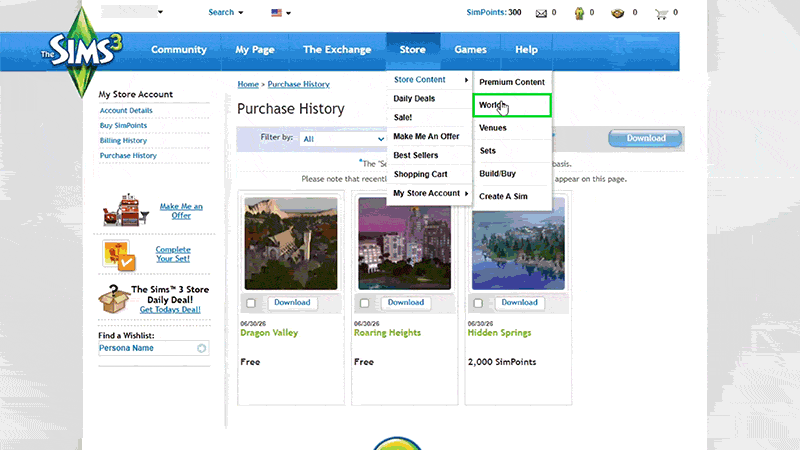Screen dimensions: 800x450
Task: Click the Get Todays Deal! link
Action: 170,310
